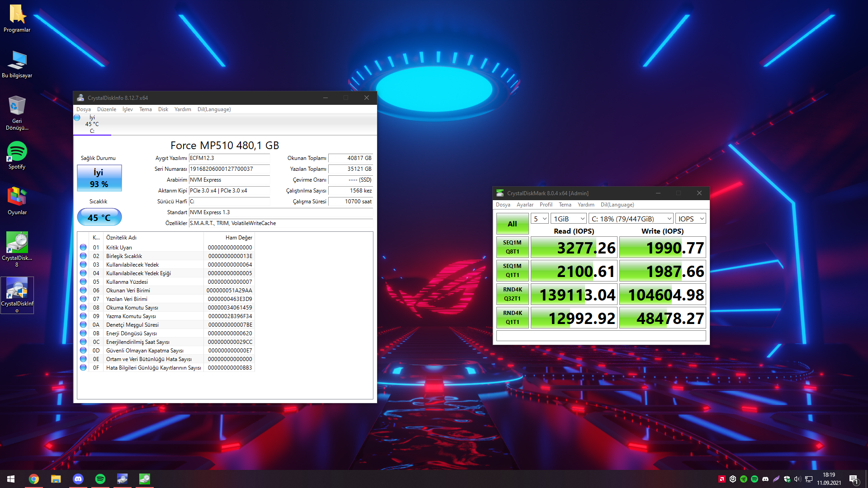Open İşlev menu in CrystalDiskInfo
Viewport: 868px width, 488px height.
tap(127, 109)
